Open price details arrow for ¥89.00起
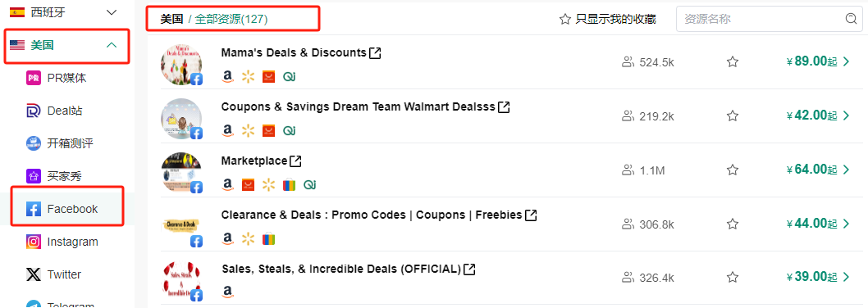The image size is (868, 308). click(846, 61)
